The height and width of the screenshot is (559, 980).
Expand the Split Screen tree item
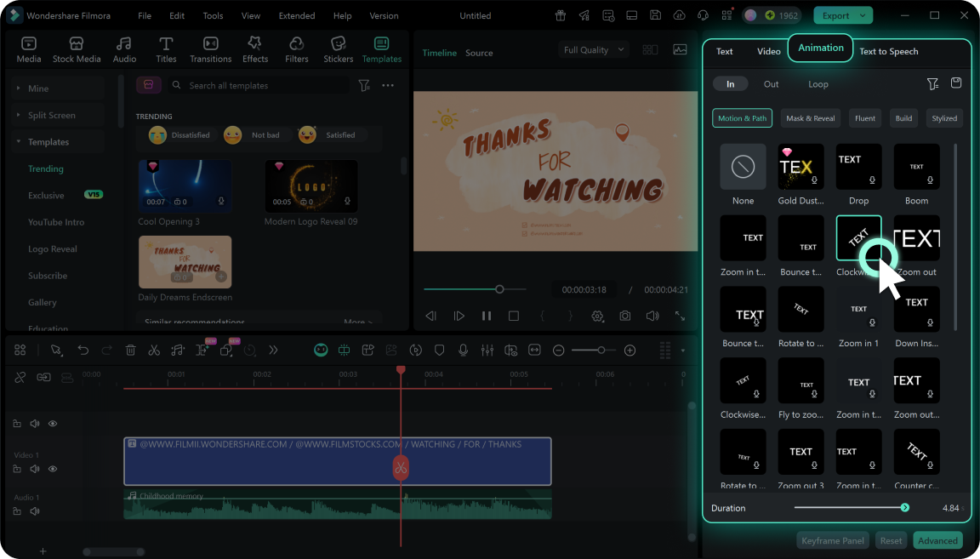18,115
